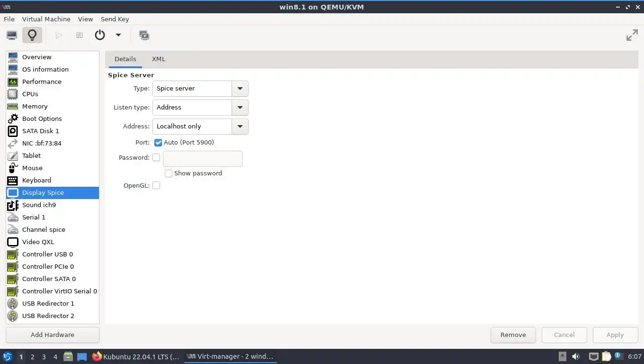Enable the OpenGL checkbox
644x364 pixels.
click(x=156, y=185)
